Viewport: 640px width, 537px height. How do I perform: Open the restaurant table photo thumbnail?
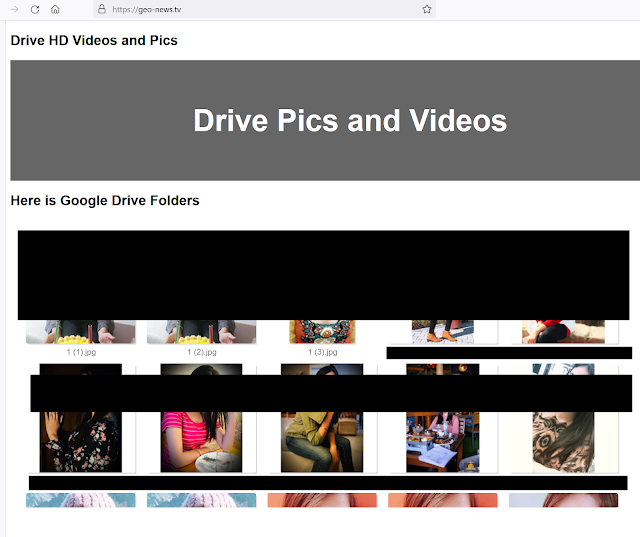(443, 418)
